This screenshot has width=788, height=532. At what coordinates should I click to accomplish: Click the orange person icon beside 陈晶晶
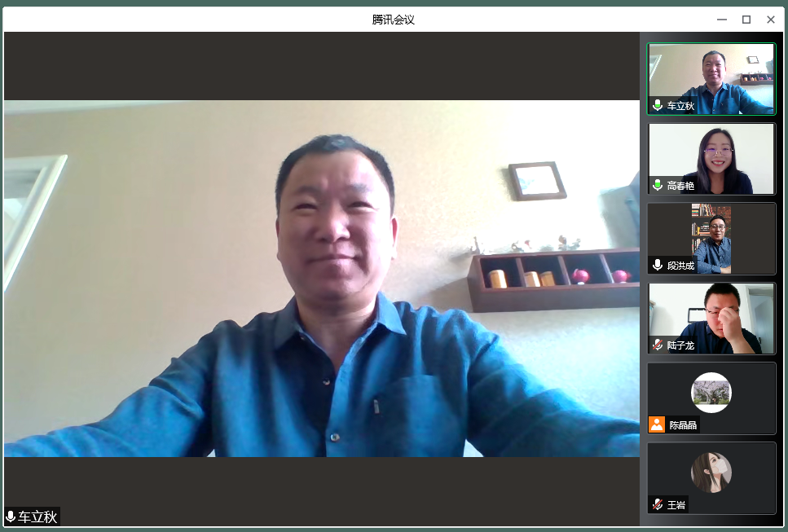[x=657, y=424]
